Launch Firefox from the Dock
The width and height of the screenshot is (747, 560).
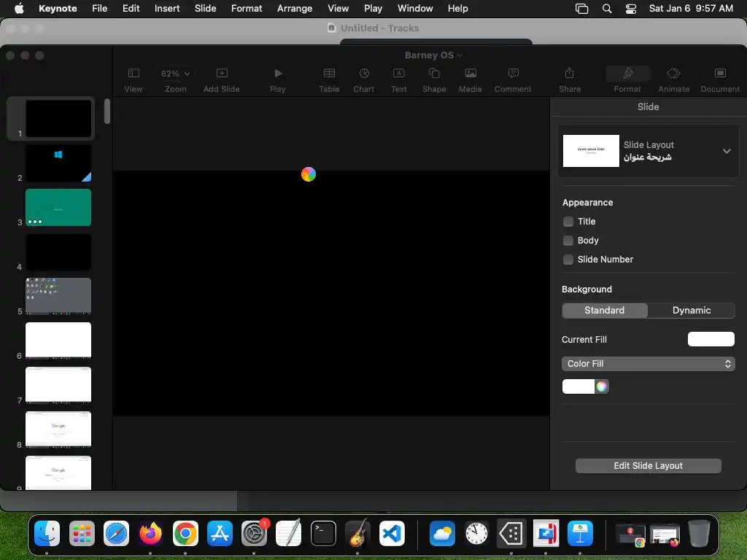pos(150,533)
